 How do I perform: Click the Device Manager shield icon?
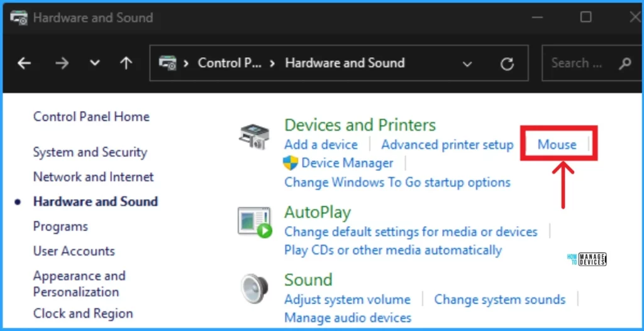click(x=291, y=163)
